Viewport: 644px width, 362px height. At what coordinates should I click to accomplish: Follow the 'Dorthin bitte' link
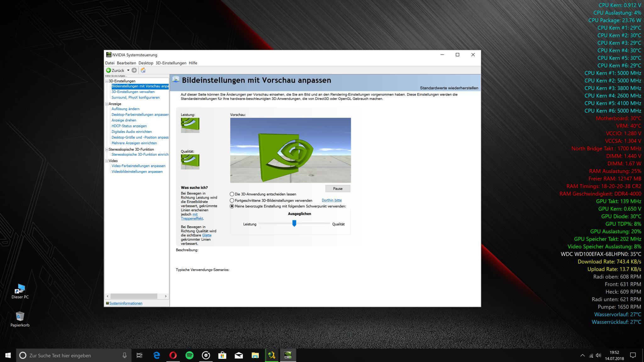coord(331,200)
